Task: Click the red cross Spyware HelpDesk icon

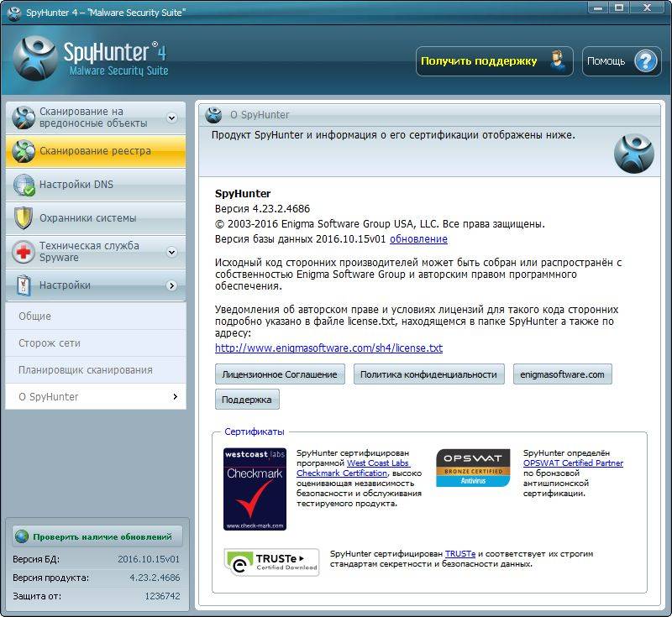Action: [x=24, y=251]
